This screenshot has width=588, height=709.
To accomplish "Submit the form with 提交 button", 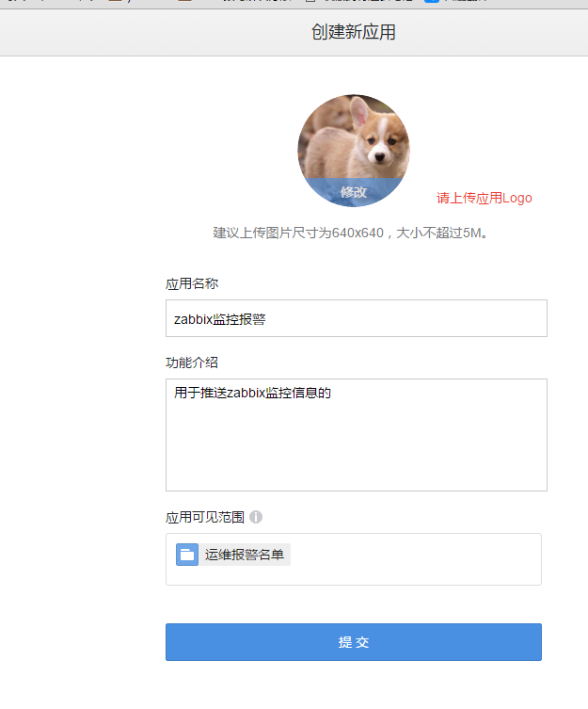I will click(354, 642).
